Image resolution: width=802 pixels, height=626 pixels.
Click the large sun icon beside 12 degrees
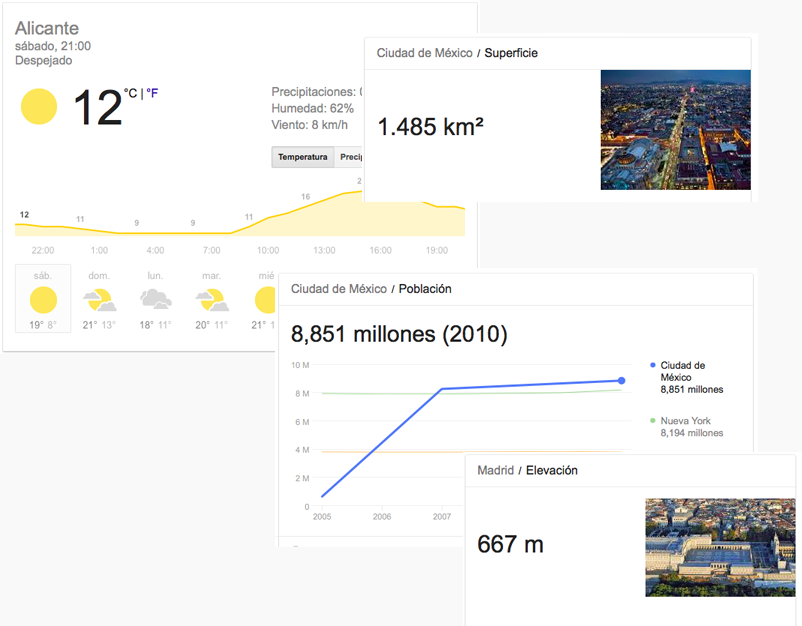(x=39, y=106)
